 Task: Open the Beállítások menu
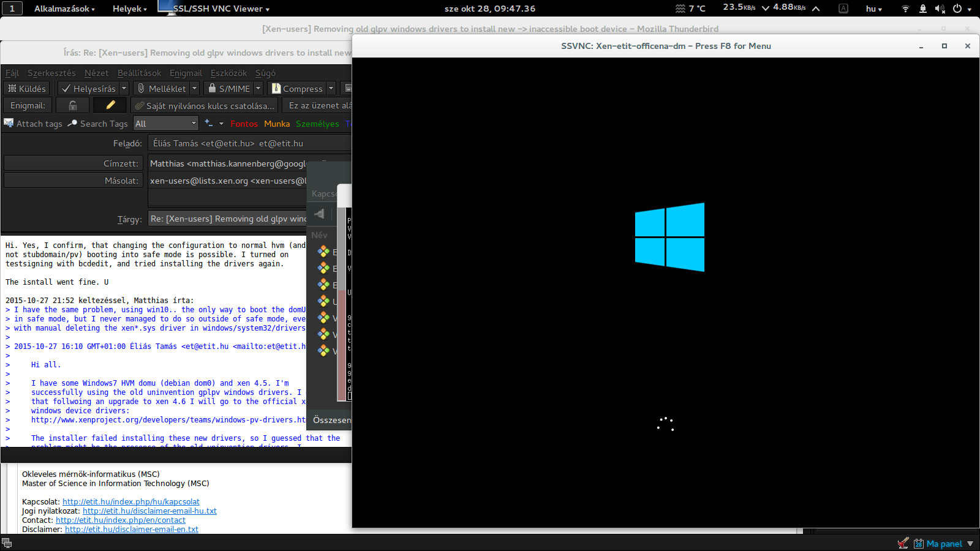tap(139, 73)
